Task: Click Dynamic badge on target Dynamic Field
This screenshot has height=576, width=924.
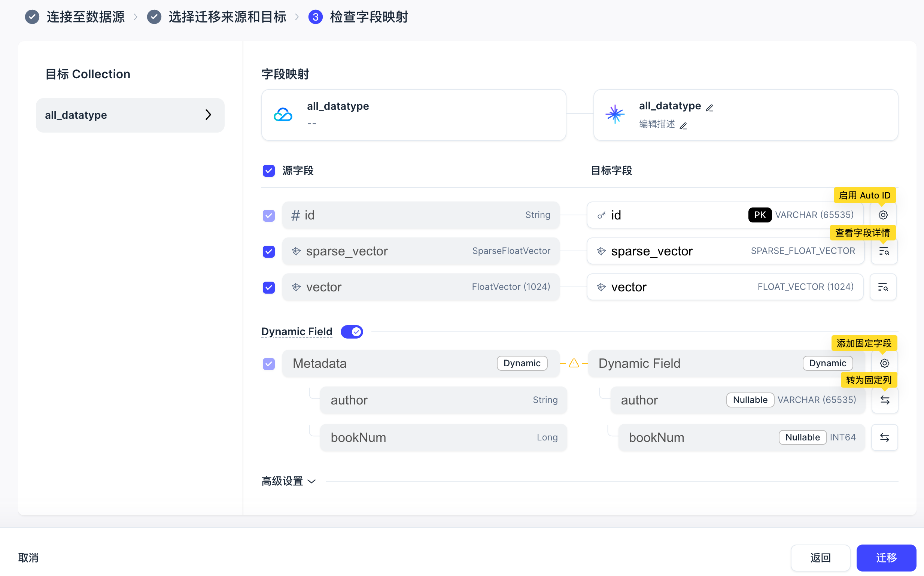Action: [828, 363]
